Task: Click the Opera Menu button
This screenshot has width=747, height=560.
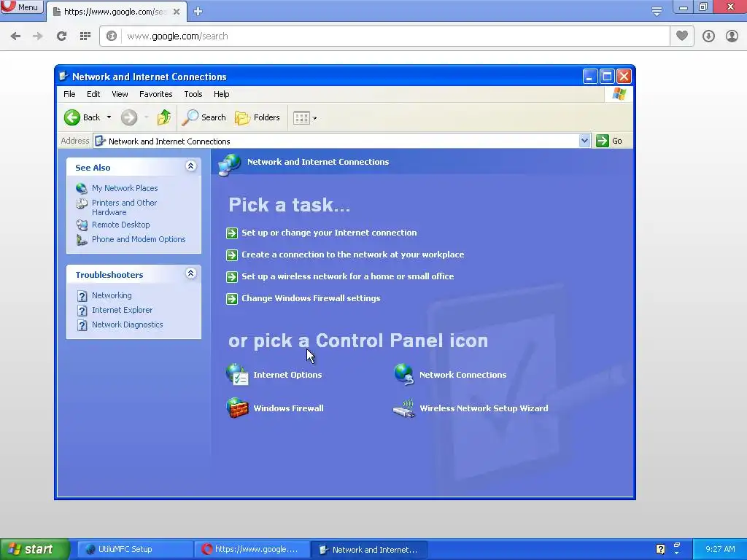Action: click(21, 7)
